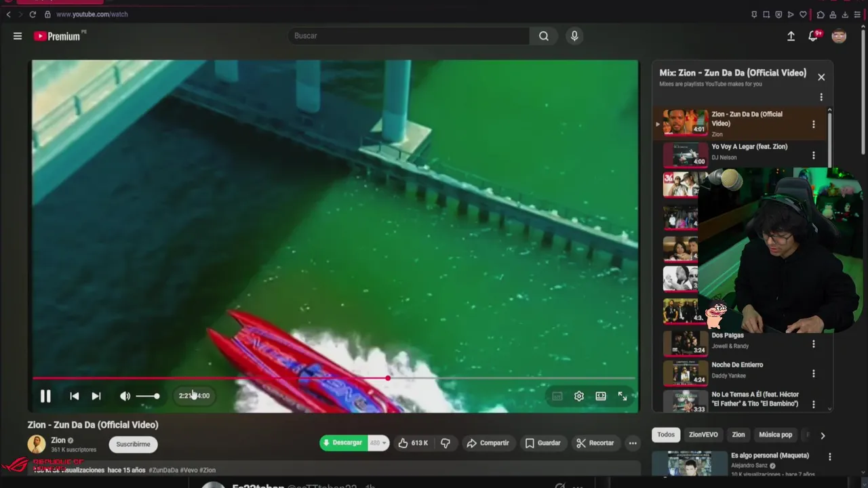
Task: Reload the browser page
Action: 33,14
